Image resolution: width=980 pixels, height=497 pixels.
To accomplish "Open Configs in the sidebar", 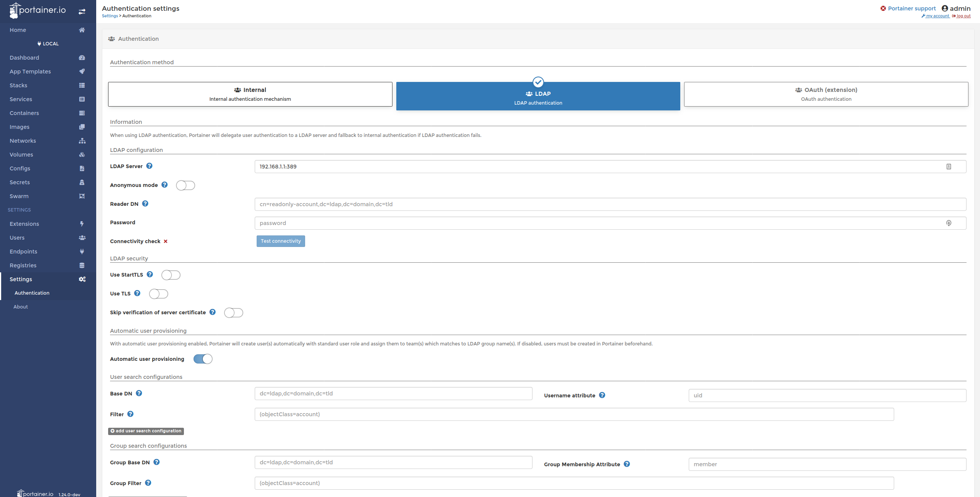I will point(48,168).
